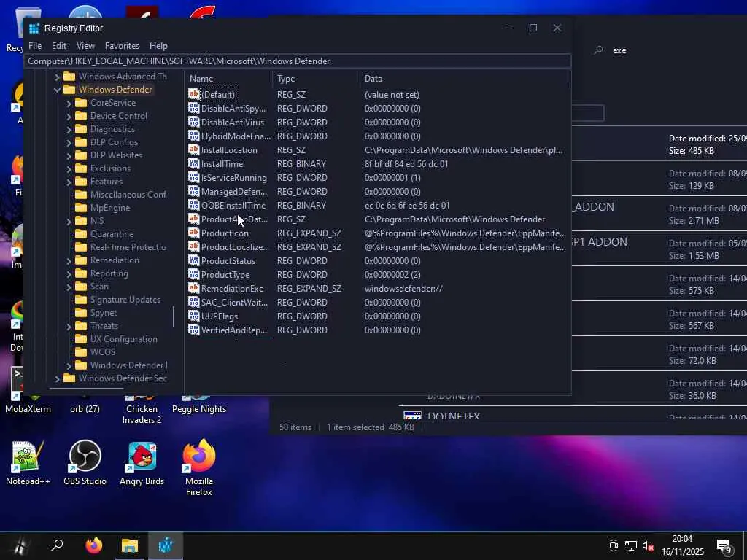Open the Edit menu
Viewport: 747px width, 560px height.
[58, 46]
